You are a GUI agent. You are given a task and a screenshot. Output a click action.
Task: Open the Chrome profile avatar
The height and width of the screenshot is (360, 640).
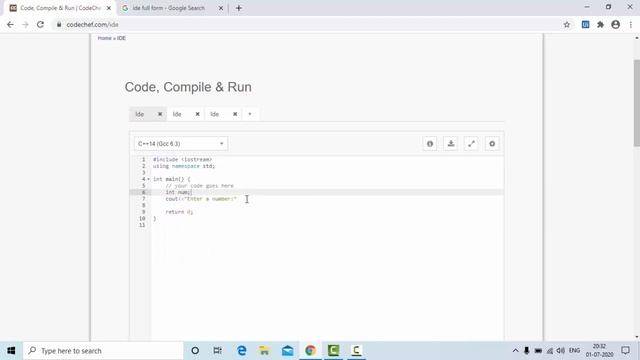(x=616, y=24)
